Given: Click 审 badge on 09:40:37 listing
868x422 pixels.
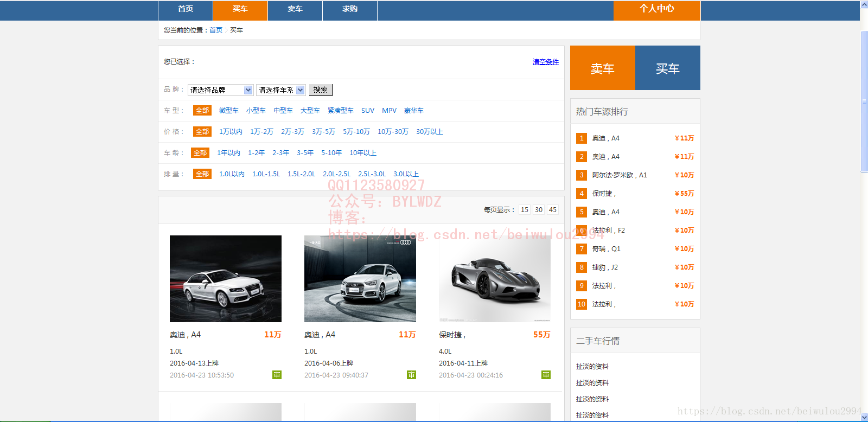Looking at the screenshot, I should tap(411, 375).
